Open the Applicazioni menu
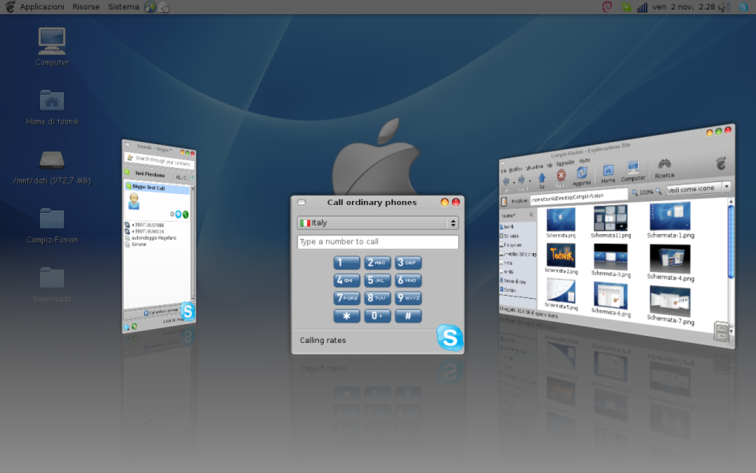The width and height of the screenshot is (756, 473). coord(41,7)
